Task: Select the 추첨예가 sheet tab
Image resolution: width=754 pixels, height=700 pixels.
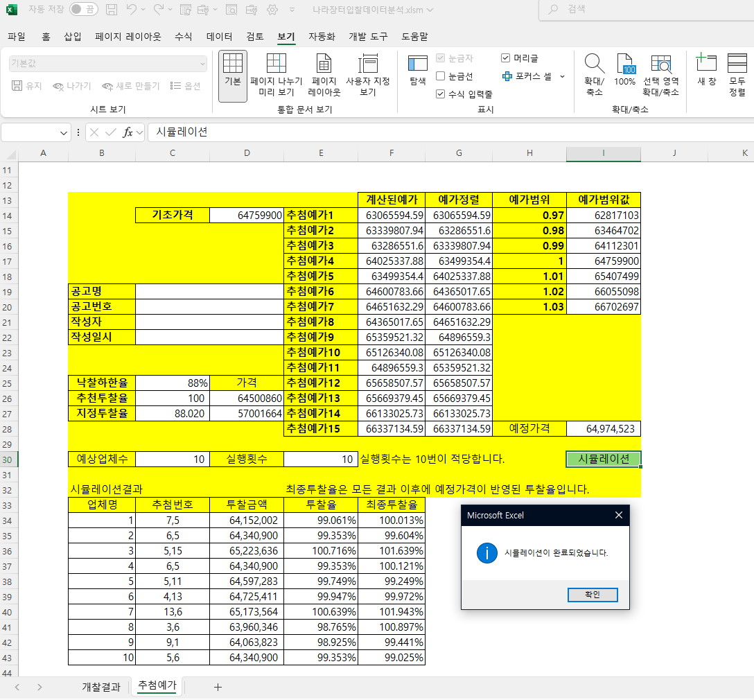Action: [157, 685]
